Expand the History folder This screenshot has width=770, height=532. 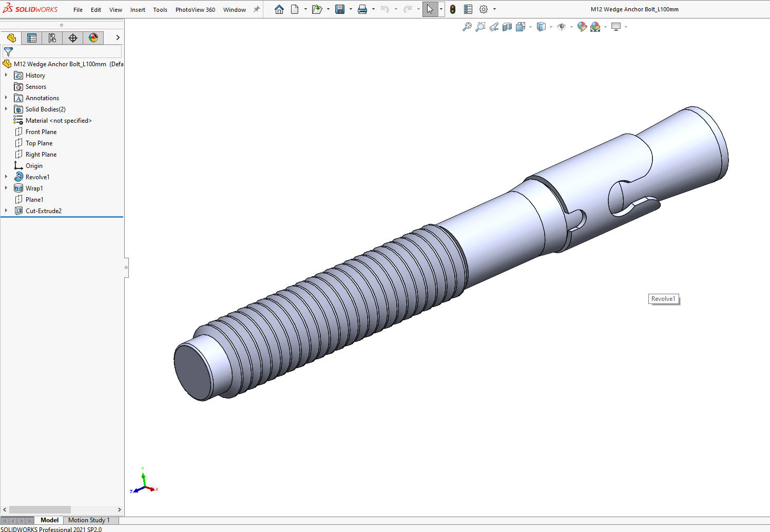point(6,75)
